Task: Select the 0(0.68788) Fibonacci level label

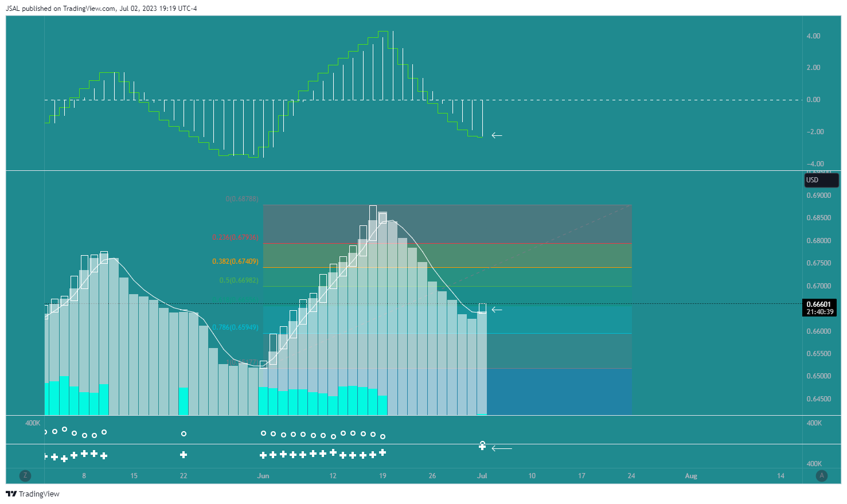Action: click(242, 199)
